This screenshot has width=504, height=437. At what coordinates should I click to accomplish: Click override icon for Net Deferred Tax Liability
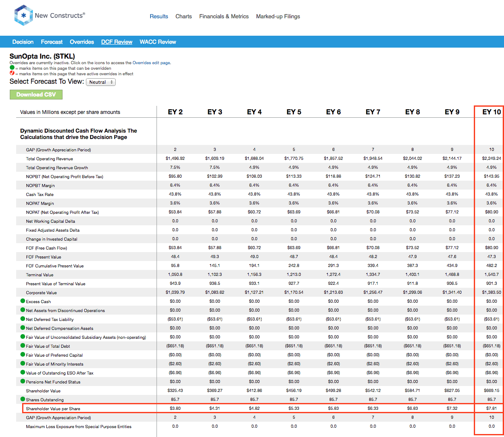23,319
